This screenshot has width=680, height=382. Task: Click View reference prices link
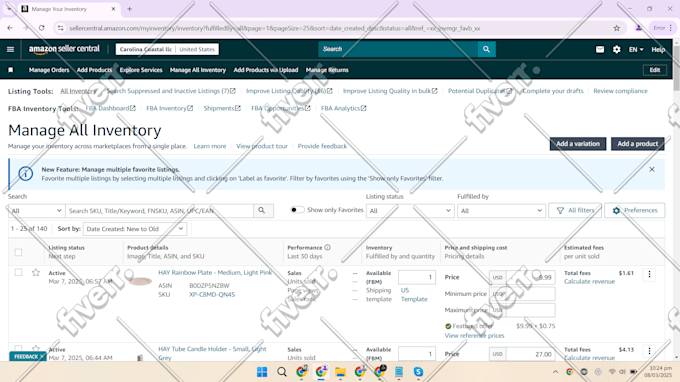click(474, 336)
